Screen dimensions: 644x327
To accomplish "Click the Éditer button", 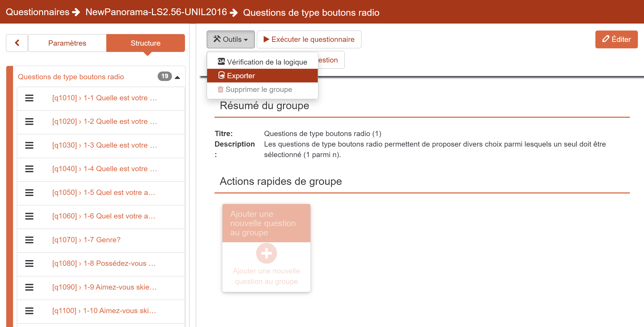I will pyautogui.click(x=616, y=39).
